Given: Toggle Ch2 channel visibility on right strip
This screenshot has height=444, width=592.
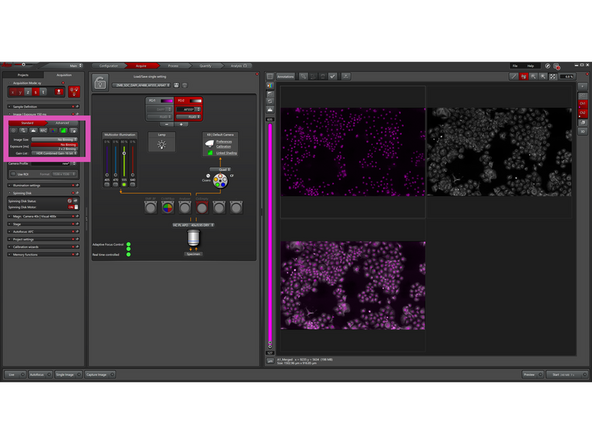Looking at the screenshot, I should (x=583, y=113).
